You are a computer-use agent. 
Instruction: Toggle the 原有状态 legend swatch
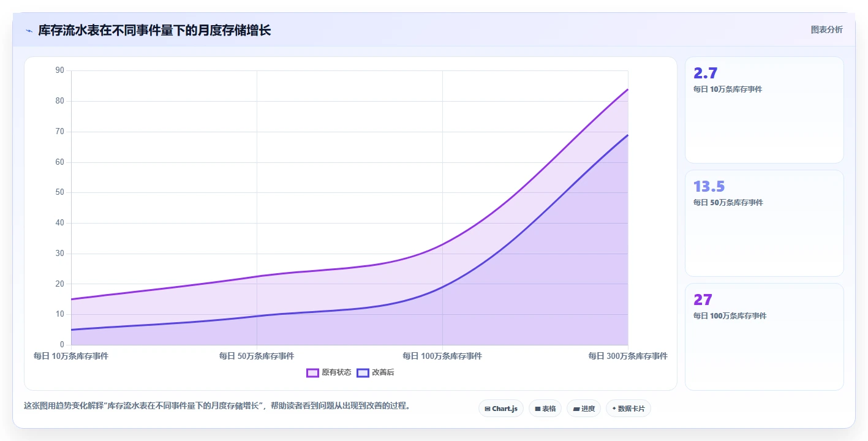coord(312,372)
